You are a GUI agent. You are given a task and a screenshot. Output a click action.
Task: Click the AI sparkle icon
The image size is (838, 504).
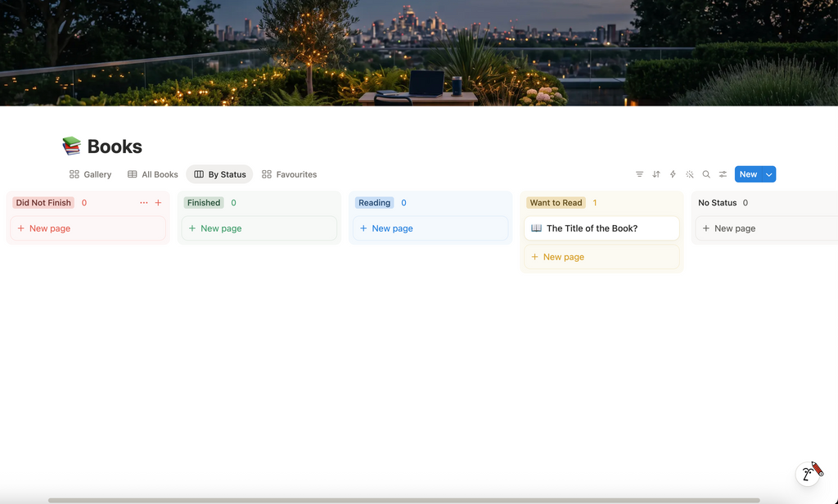(x=689, y=174)
